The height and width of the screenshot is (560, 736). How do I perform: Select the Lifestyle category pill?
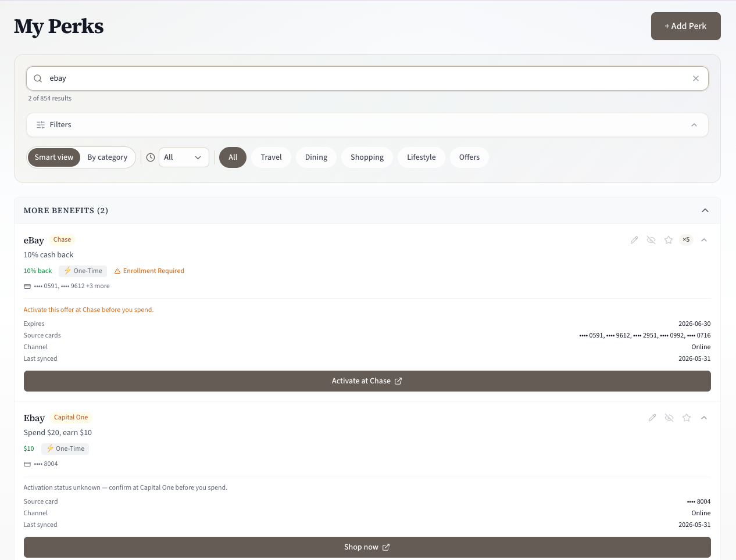[421, 157]
